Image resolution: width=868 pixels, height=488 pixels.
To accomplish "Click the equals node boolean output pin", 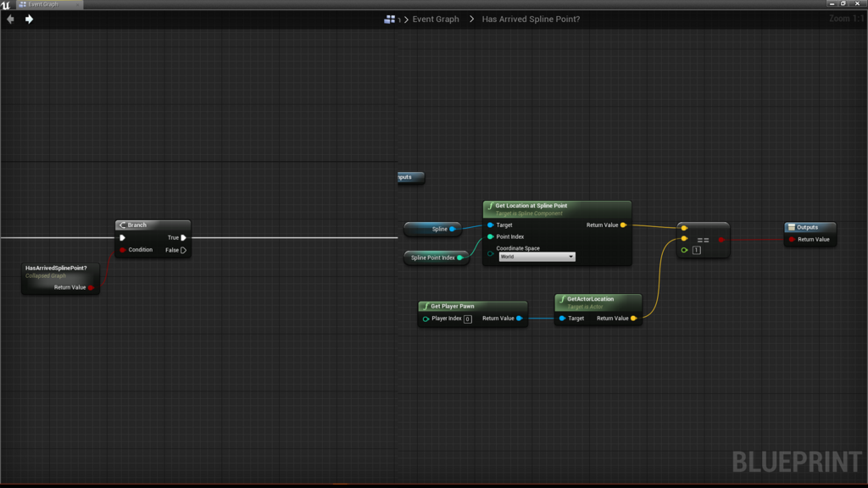I will (721, 240).
